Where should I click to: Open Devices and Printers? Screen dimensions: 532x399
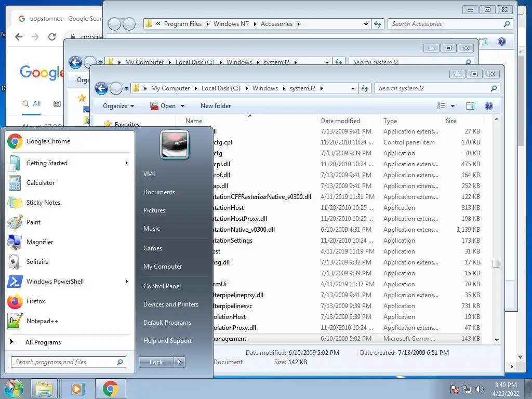click(x=170, y=304)
